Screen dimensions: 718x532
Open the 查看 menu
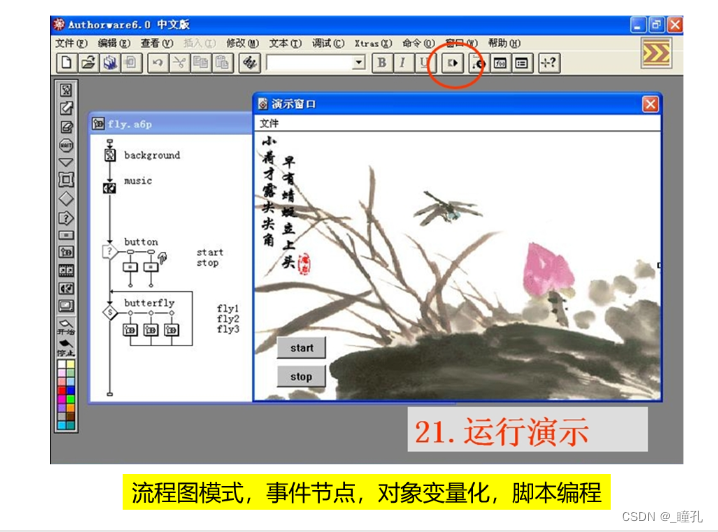157,43
